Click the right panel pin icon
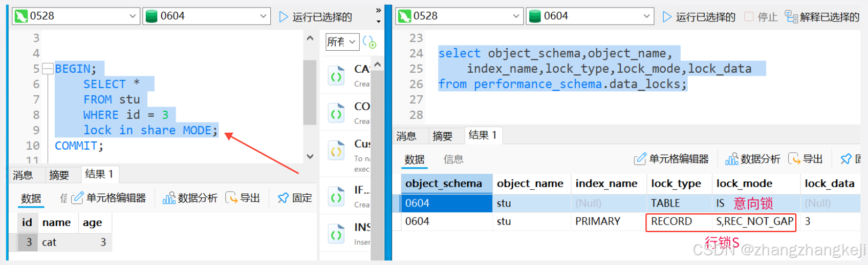This screenshot has height=265, width=868. click(x=846, y=159)
